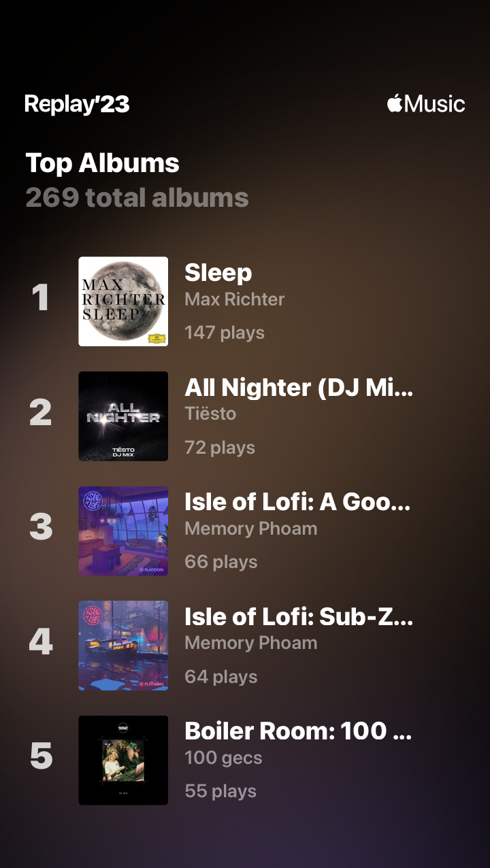Click the Top Albums heading
The height and width of the screenshot is (868, 490).
tap(103, 163)
